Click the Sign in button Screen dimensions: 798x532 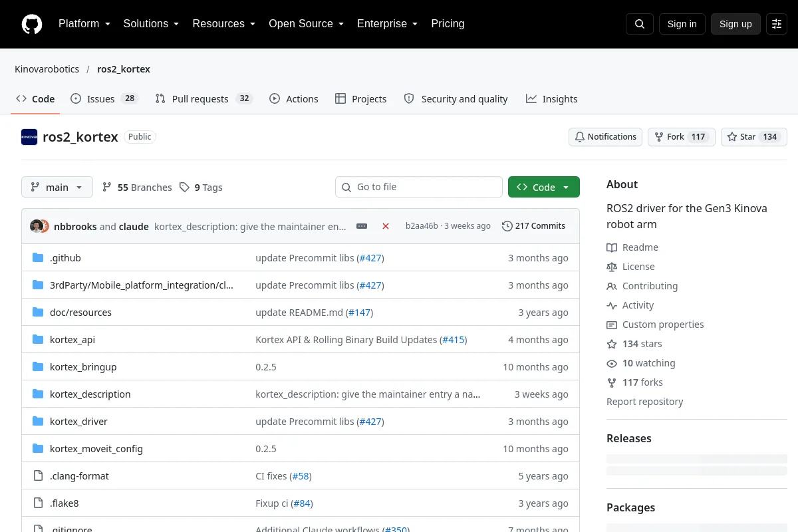tap(682, 24)
